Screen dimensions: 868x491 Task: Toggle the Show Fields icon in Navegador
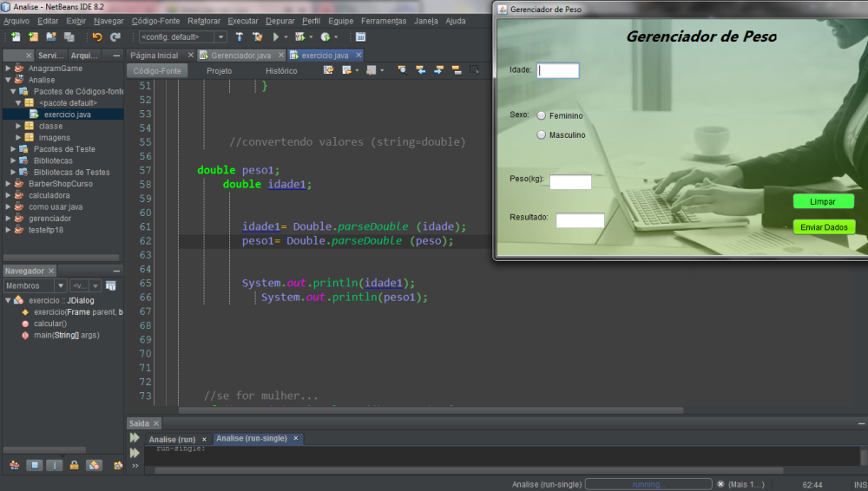[x=35, y=466]
